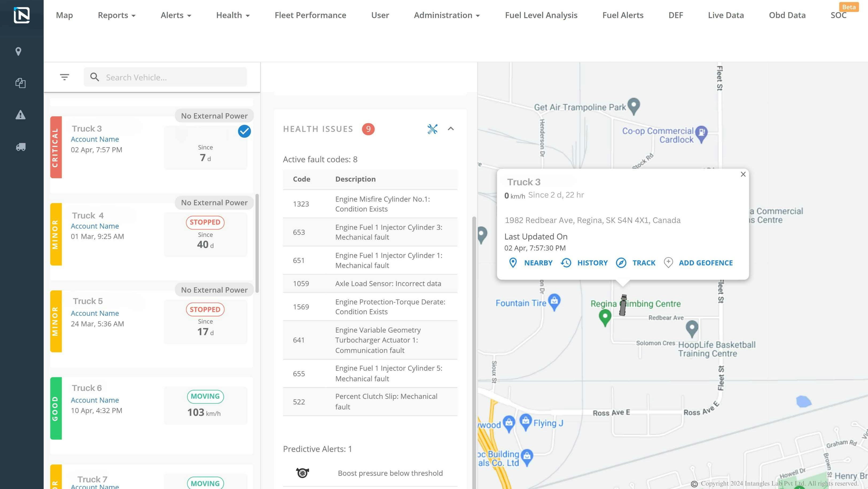Click the turbocharger icon next to boost pressure alert
The width and height of the screenshot is (868, 489).
click(x=302, y=473)
